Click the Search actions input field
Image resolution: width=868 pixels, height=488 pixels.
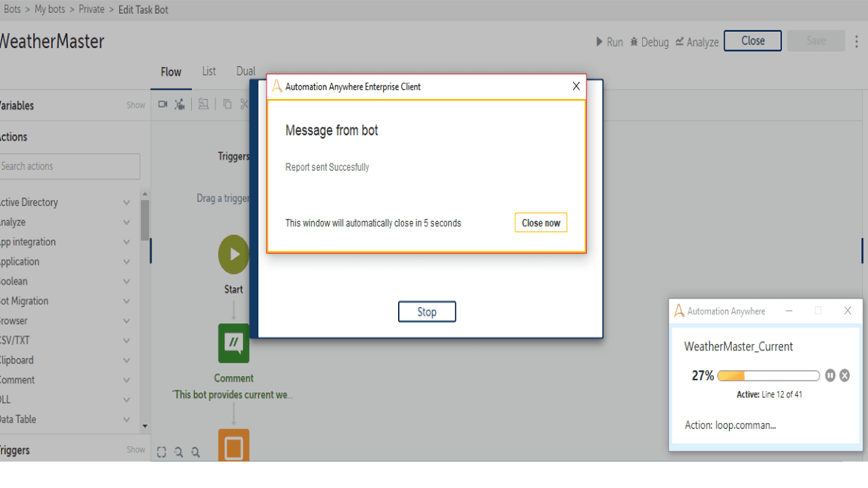(x=69, y=166)
